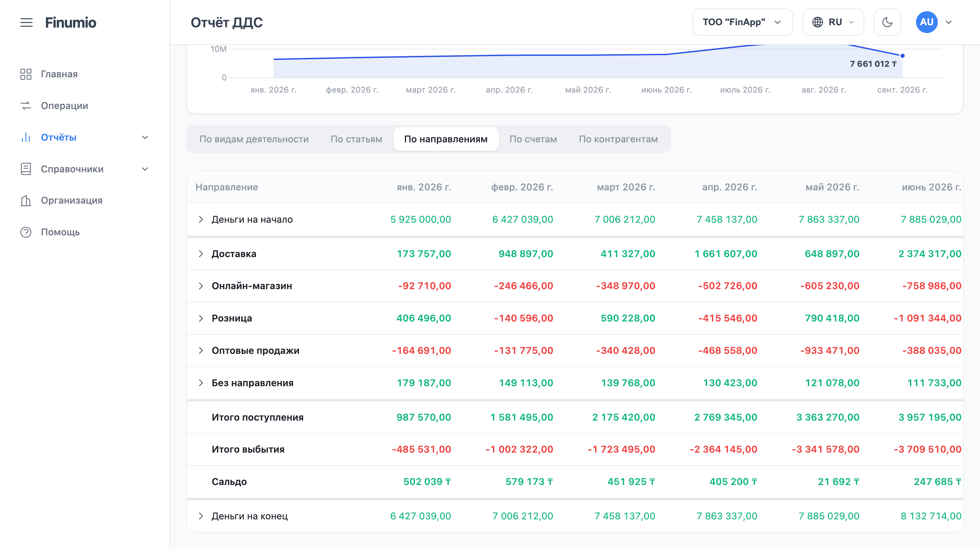Expand the Оптовые продажи row
Image resolution: width=980 pixels, height=549 pixels.
pos(201,350)
